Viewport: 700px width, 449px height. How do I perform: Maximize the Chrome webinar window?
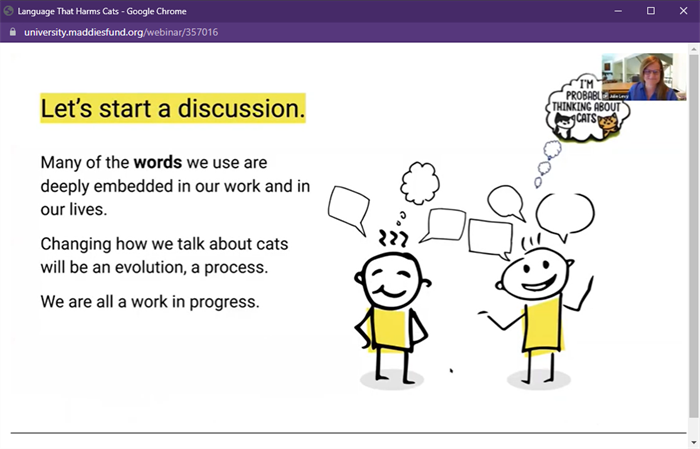pyautogui.click(x=650, y=10)
